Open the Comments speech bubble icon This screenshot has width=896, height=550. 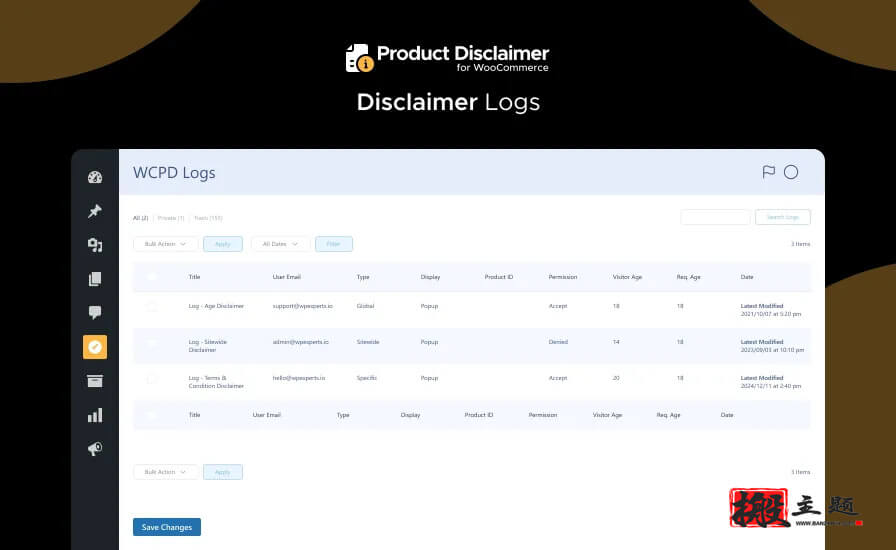[95, 312]
